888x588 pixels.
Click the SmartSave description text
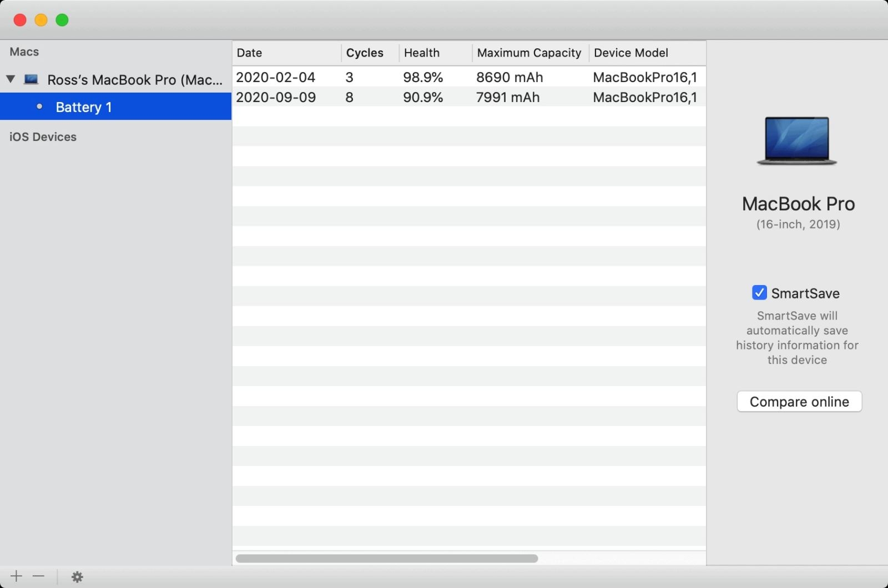tap(798, 338)
